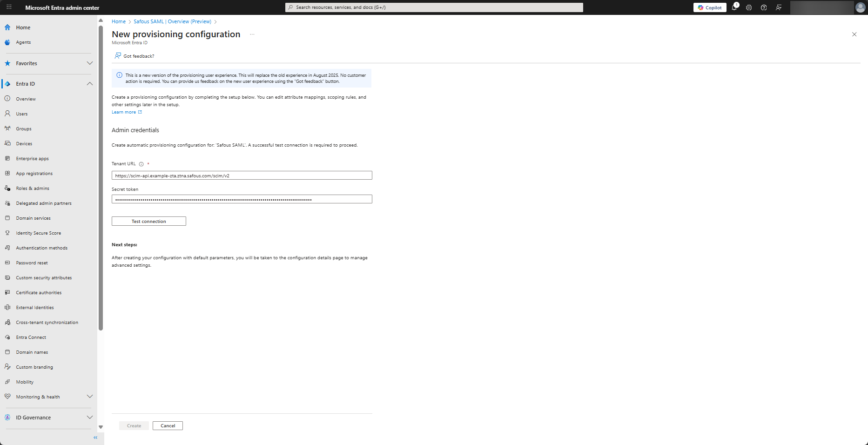The height and width of the screenshot is (445, 868).
Task: Click the Tenant URL info icon
Action: click(141, 164)
